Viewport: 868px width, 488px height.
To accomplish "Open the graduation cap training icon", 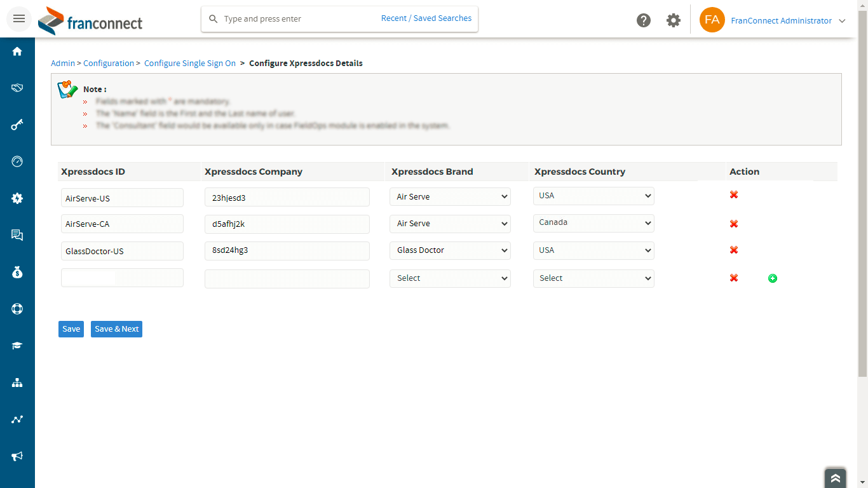I will [x=17, y=346].
